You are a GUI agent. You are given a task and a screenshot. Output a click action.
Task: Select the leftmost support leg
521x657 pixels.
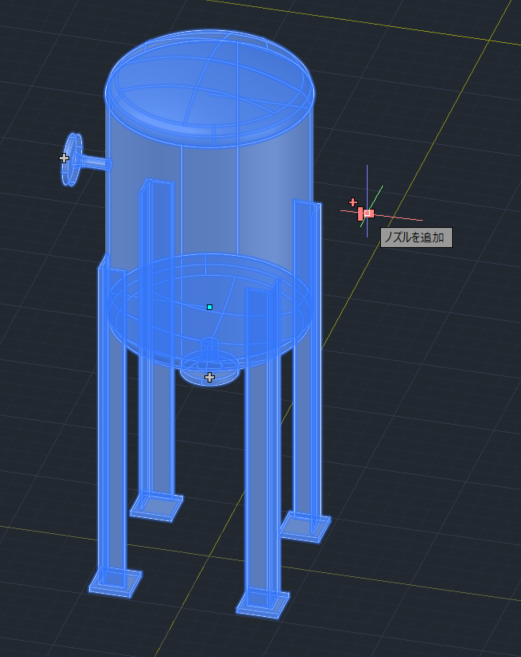tap(112, 419)
